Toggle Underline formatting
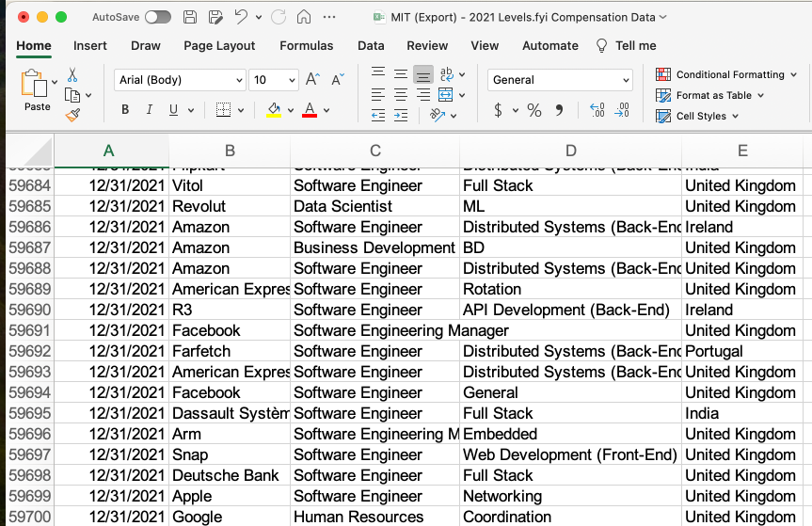The height and width of the screenshot is (526, 812). point(173,110)
